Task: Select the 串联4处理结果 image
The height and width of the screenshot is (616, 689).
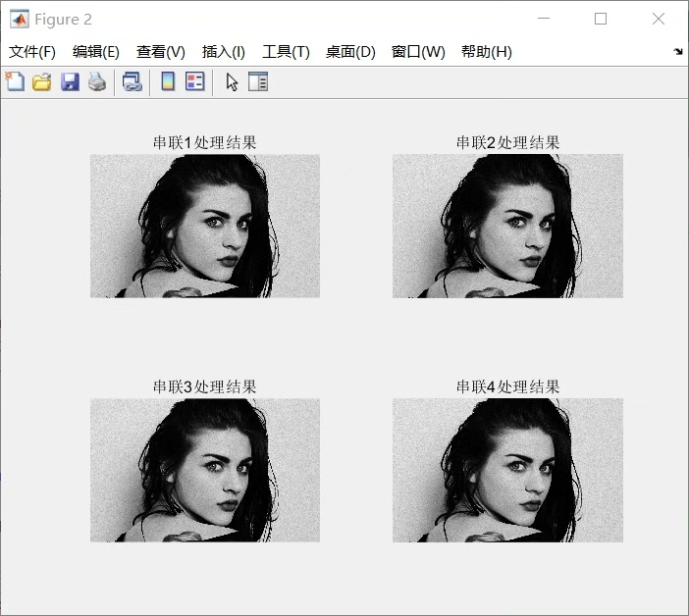Action: coord(507,470)
